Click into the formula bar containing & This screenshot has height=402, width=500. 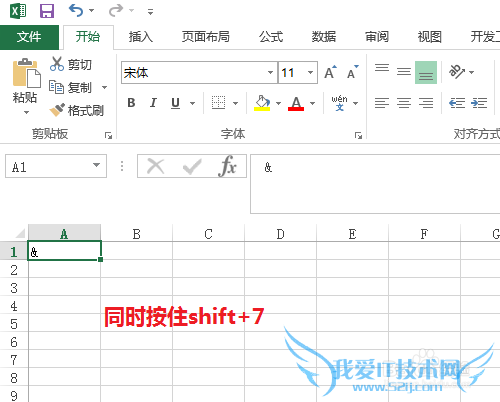375,183
